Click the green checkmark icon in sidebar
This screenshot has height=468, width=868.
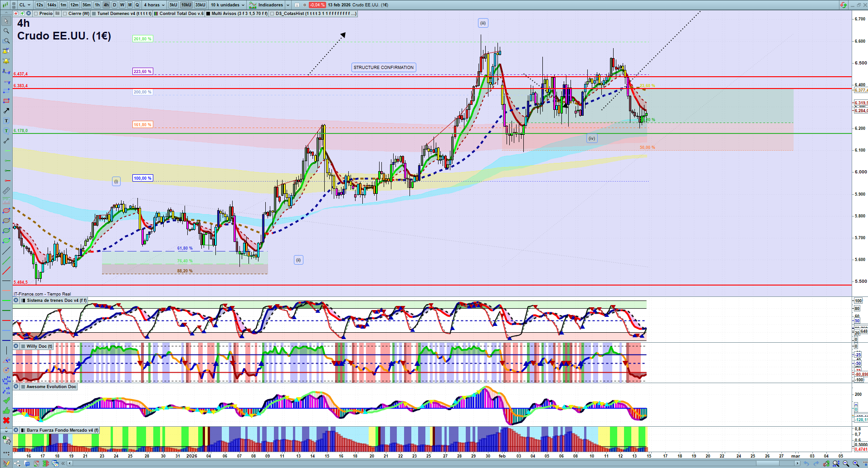[x=6, y=400]
